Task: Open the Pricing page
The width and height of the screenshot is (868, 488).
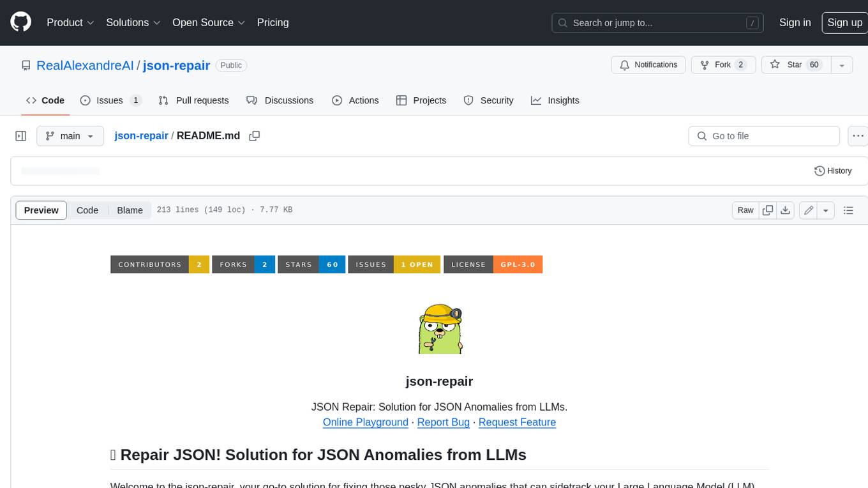Action: coord(273,22)
